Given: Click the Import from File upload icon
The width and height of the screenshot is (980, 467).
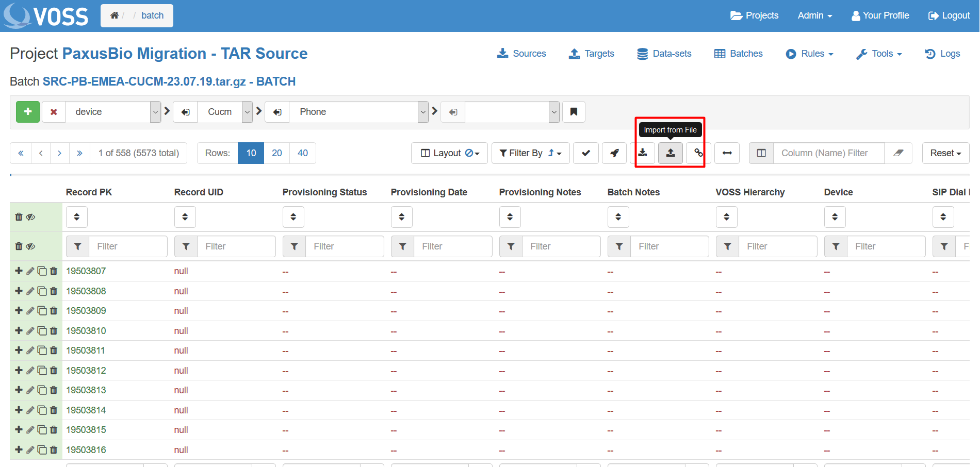Looking at the screenshot, I should pos(670,153).
